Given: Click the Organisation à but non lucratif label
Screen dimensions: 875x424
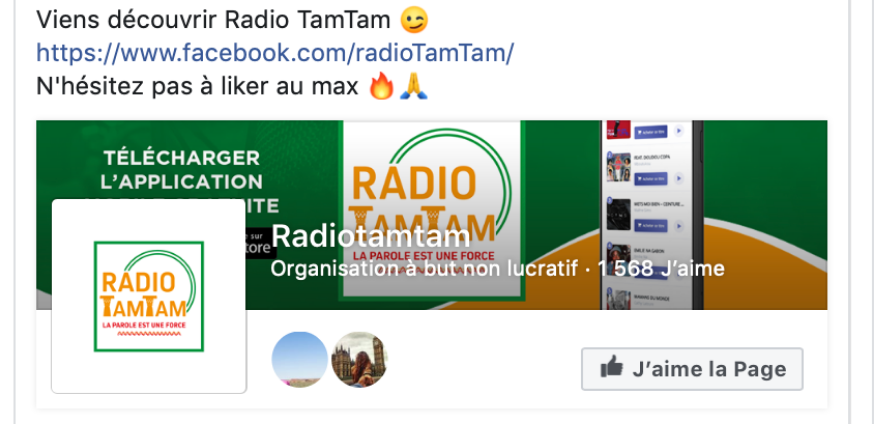Looking at the screenshot, I should coord(424,269).
